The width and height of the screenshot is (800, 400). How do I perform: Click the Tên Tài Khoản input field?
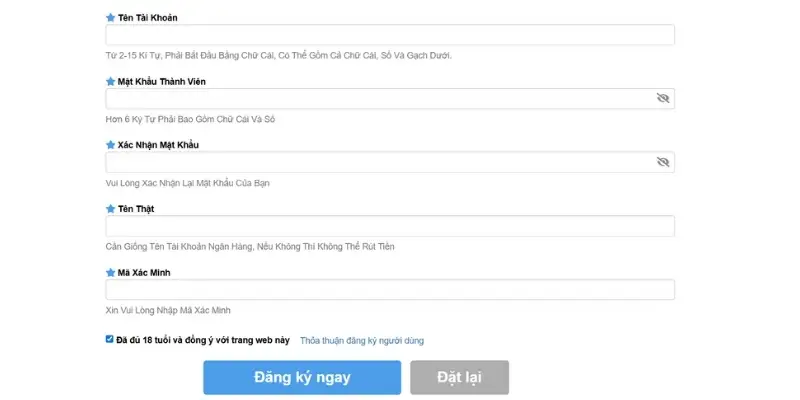click(x=390, y=35)
